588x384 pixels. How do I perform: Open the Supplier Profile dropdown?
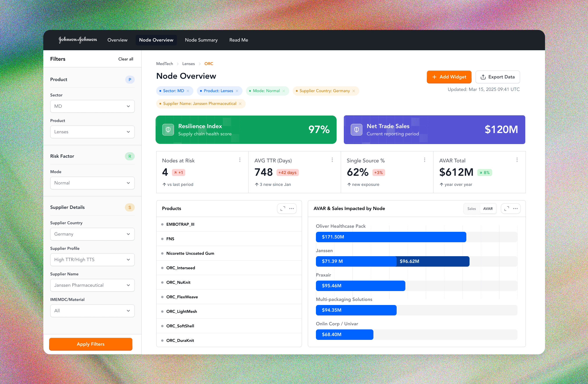[x=92, y=260]
